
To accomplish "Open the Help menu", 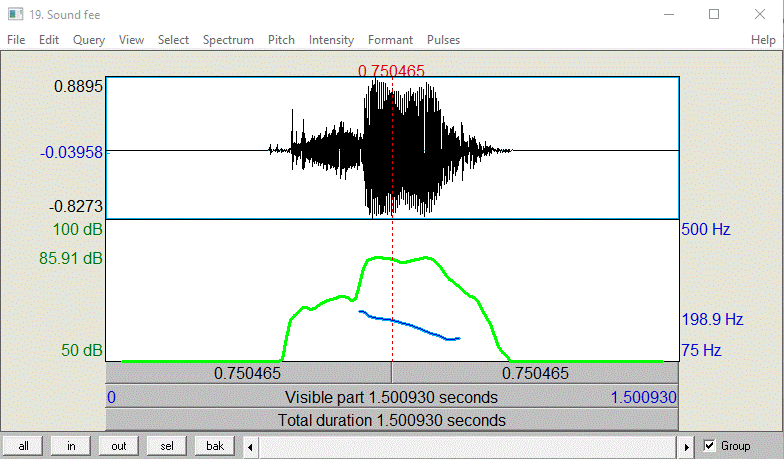I will [763, 40].
